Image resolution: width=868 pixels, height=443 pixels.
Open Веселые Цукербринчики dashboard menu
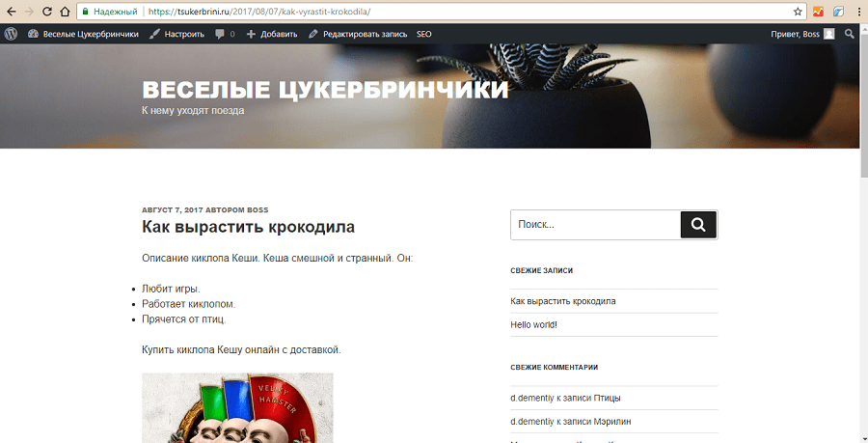coord(84,34)
